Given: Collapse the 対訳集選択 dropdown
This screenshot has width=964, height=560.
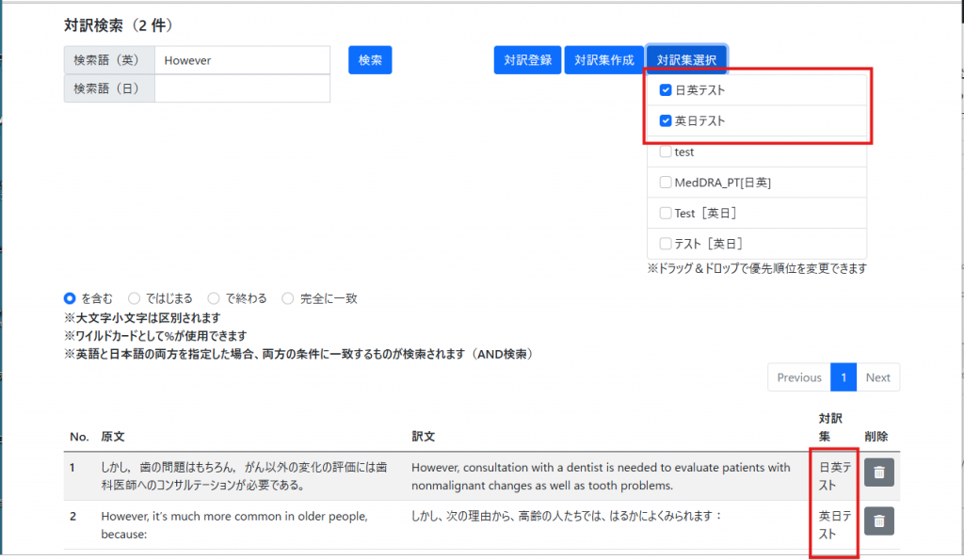Looking at the screenshot, I should tap(686, 60).
